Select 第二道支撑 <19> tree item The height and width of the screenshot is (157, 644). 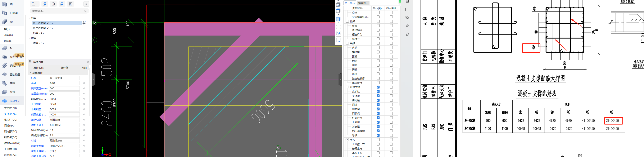coord(43,28)
